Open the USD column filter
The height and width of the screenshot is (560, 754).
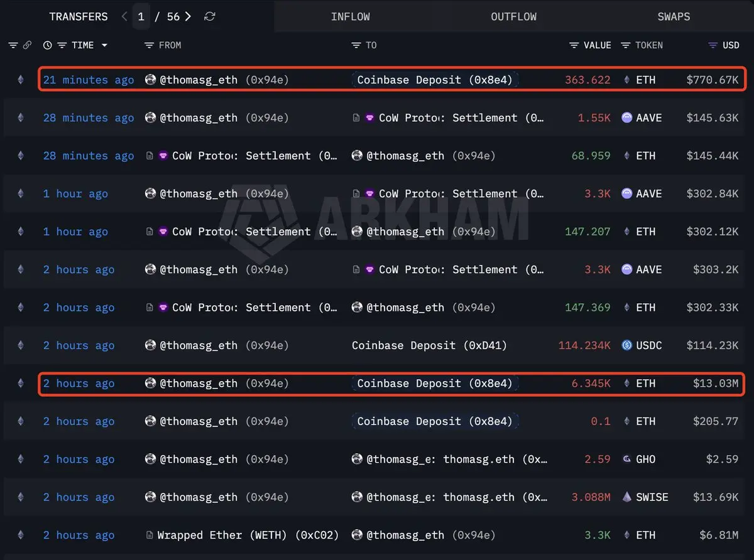click(x=713, y=45)
